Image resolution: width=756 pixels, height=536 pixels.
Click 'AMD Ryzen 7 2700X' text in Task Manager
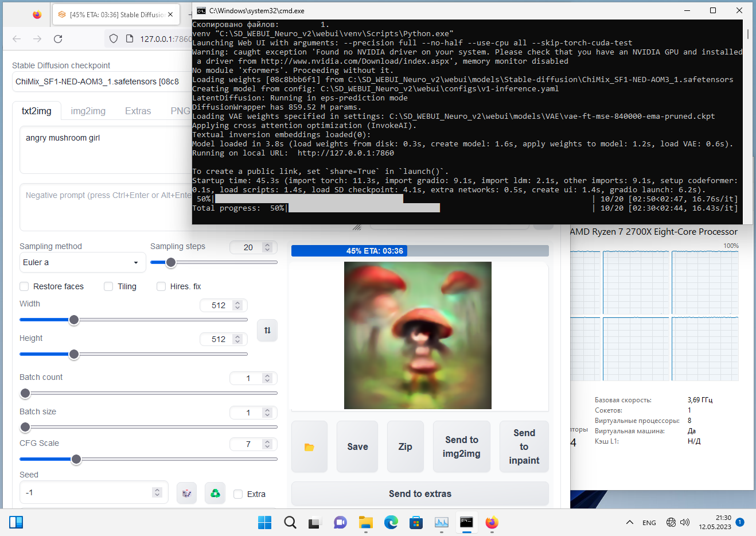point(654,232)
